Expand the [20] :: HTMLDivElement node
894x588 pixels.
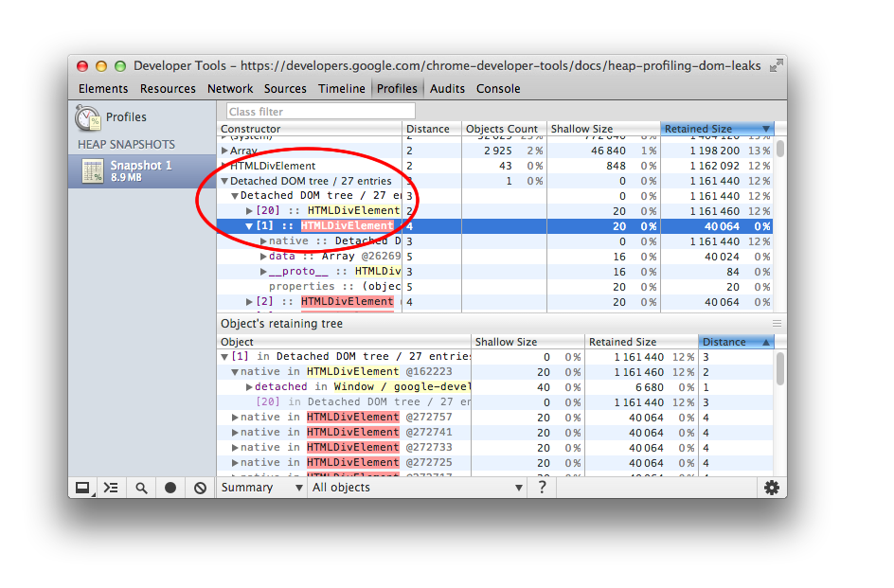click(x=249, y=211)
